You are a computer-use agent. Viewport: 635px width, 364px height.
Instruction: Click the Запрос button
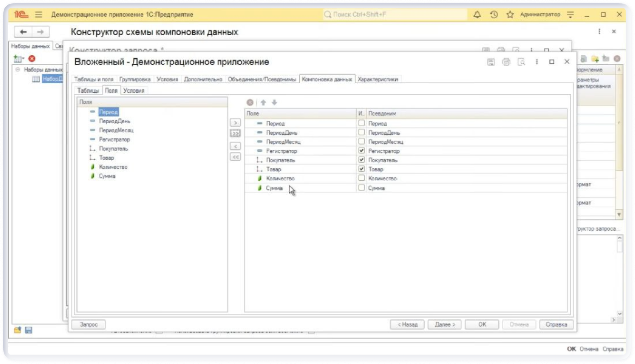[89, 325]
